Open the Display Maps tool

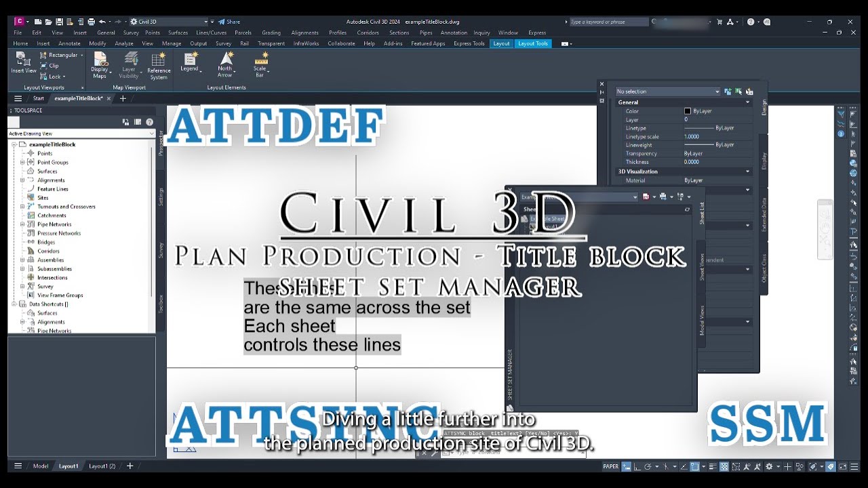(100, 65)
